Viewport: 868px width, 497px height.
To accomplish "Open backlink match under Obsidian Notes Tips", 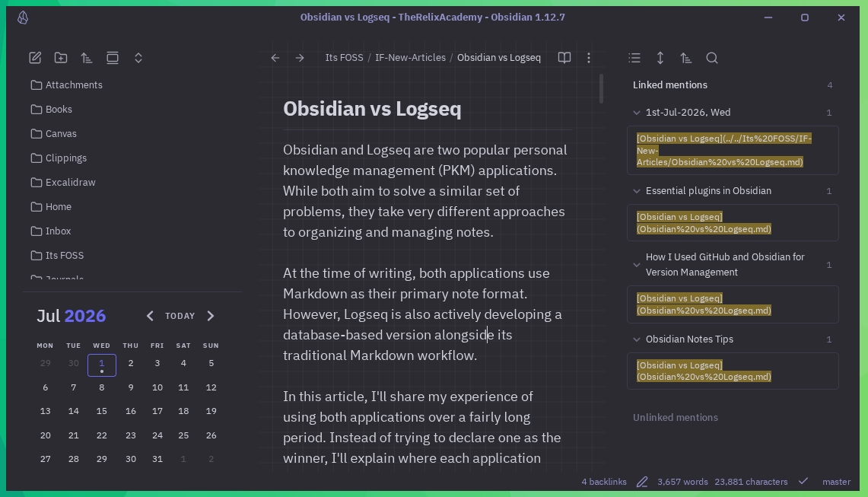I will point(733,371).
